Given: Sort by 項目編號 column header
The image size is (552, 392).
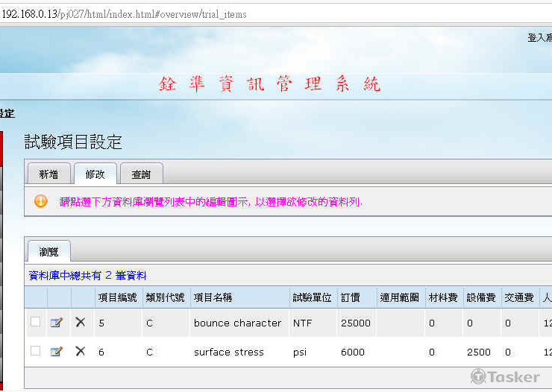Looking at the screenshot, I should point(118,298).
